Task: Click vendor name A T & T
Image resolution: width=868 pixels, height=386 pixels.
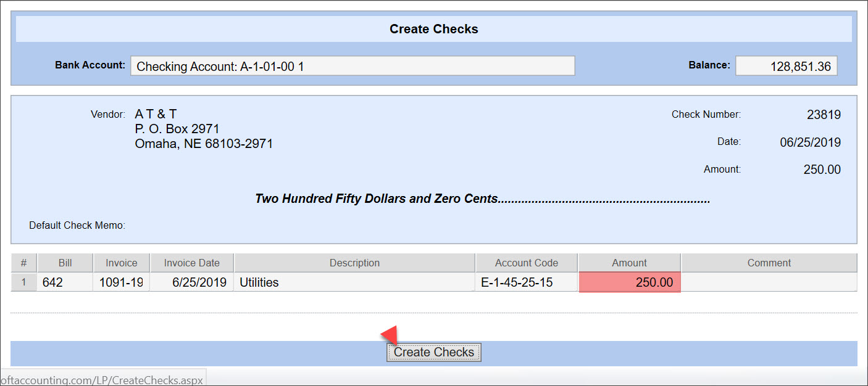Action: pos(156,114)
